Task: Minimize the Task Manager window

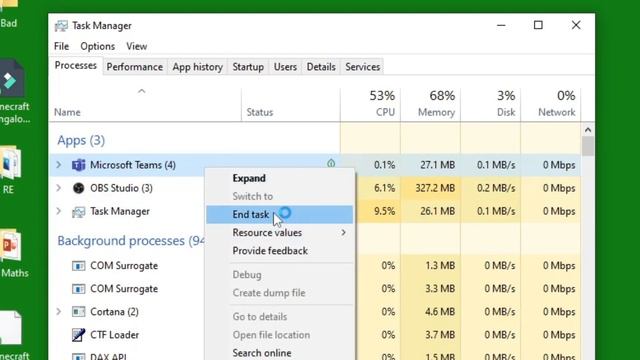Action: coord(501,25)
